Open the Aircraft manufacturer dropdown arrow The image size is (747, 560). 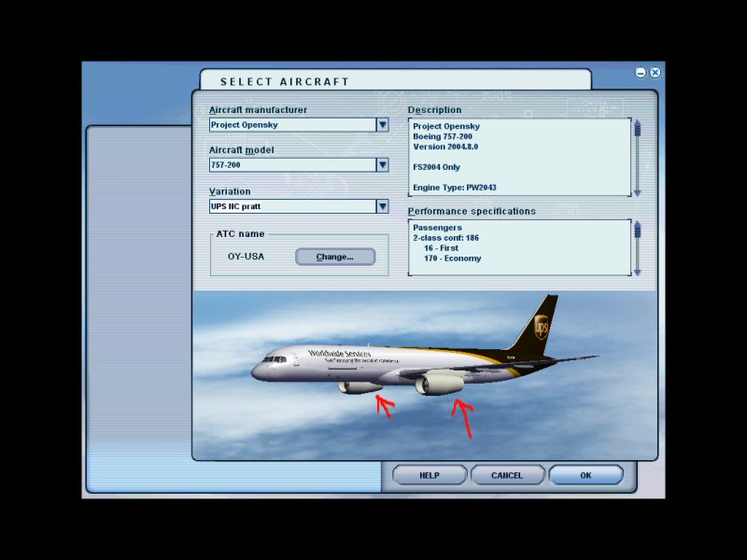pyautogui.click(x=383, y=125)
